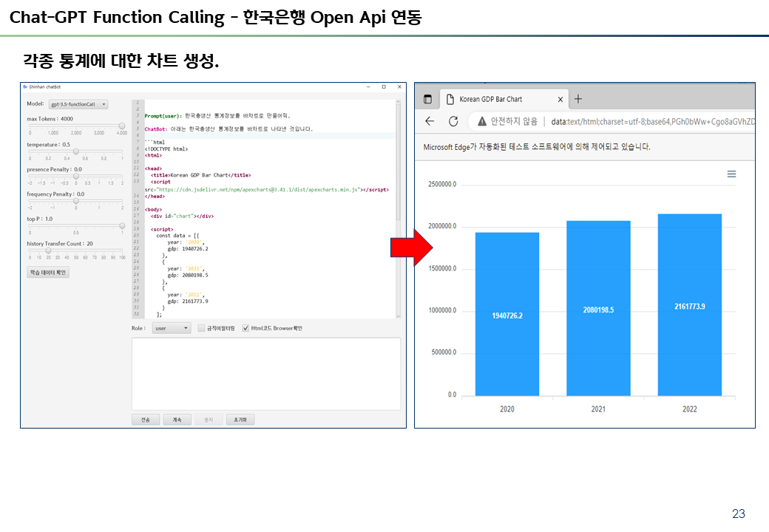Click the 1000000.0 y-axis label
769x532 pixels.
(442, 310)
